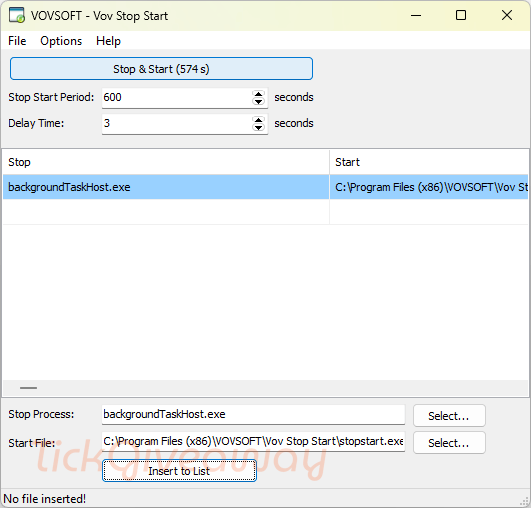Open the File menu
This screenshot has width=531, height=508.
(x=17, y=41)
